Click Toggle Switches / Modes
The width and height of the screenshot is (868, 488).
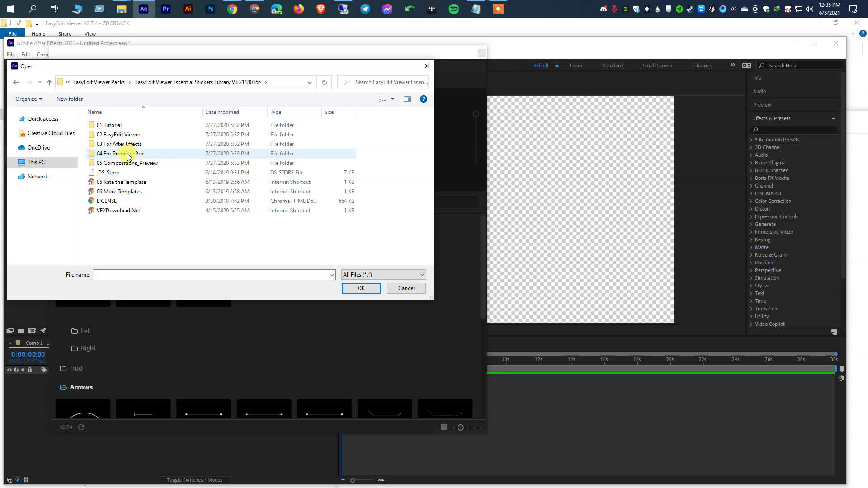click(194, 480)
